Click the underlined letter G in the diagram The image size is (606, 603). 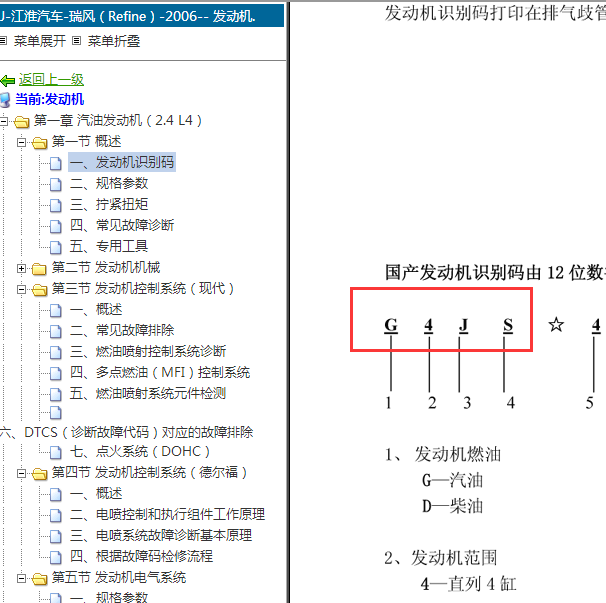coord(391,325)
